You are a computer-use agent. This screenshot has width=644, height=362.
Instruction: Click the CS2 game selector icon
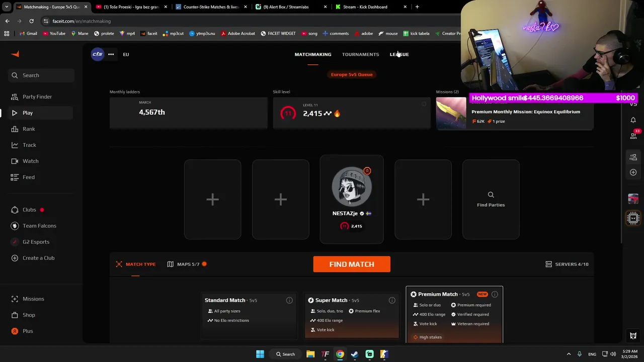[x=98, y=54]
